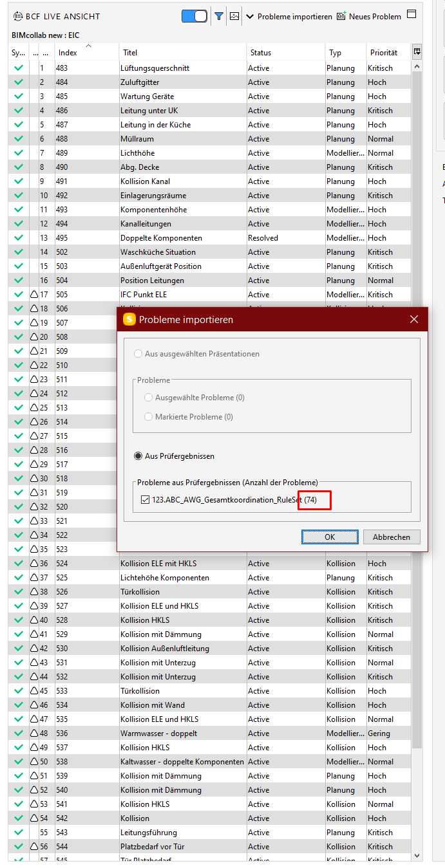Select the Lichthöhe issue title
The image size is (445, 868).
click(x=137, y=153)
